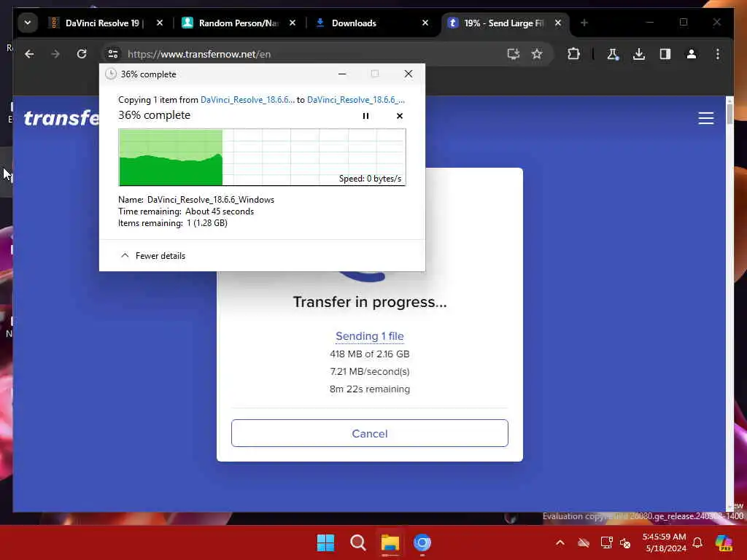
Task: Open a new browser tab
Action: pyautogui.click(x=584, y=23)
